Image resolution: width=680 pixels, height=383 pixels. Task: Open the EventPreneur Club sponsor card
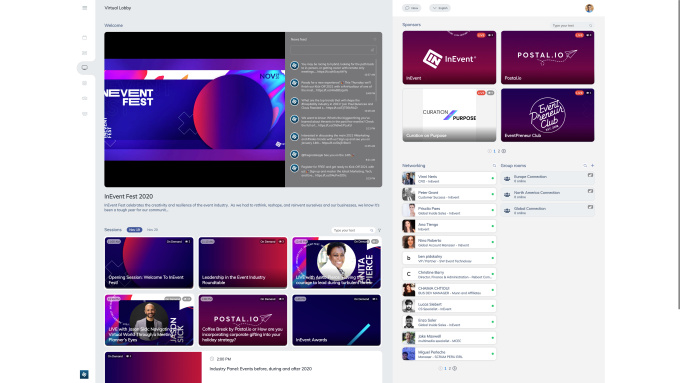click(547, 115)
